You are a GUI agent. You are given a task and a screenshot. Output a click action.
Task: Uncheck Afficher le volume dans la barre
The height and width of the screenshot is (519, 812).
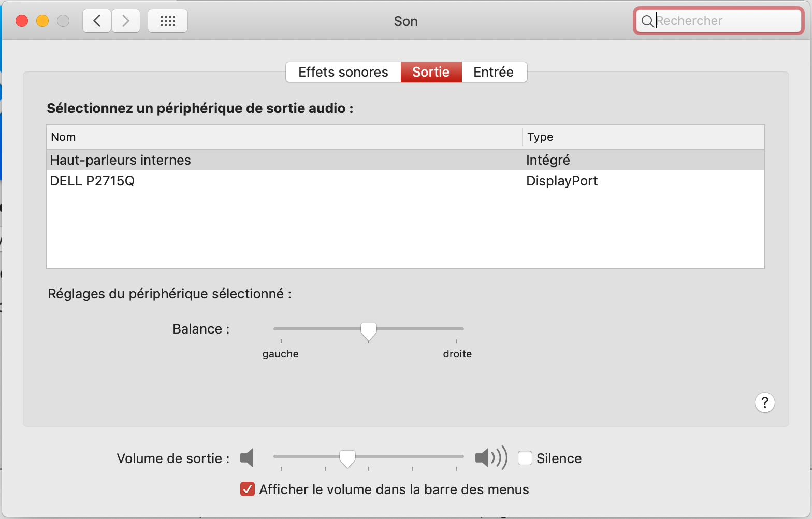(248, 489)
